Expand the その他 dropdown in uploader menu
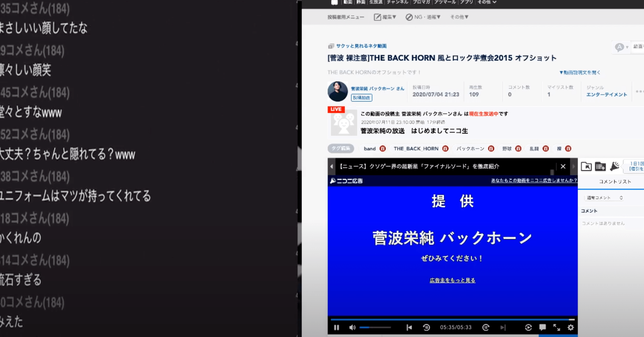 tap(459, 17)
